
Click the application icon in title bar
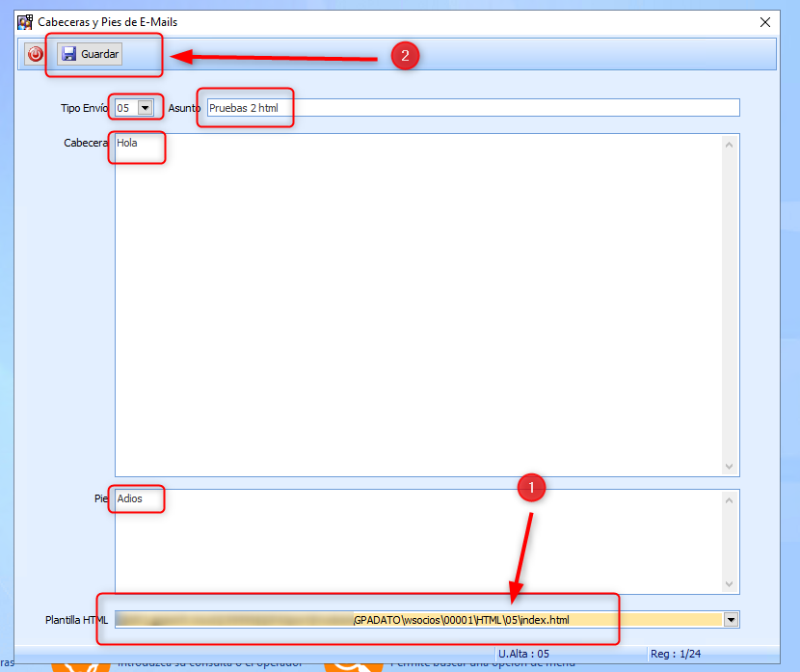point(25,22)
